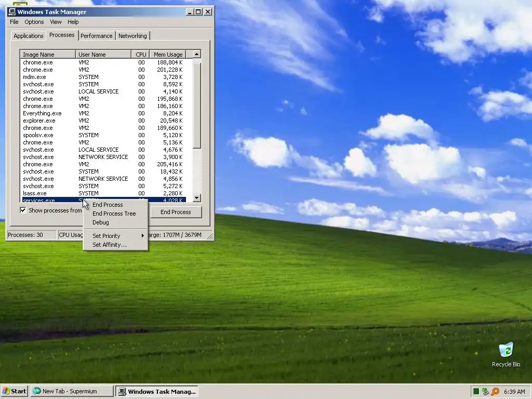Choose End Process from context menu

pos(115,205)
